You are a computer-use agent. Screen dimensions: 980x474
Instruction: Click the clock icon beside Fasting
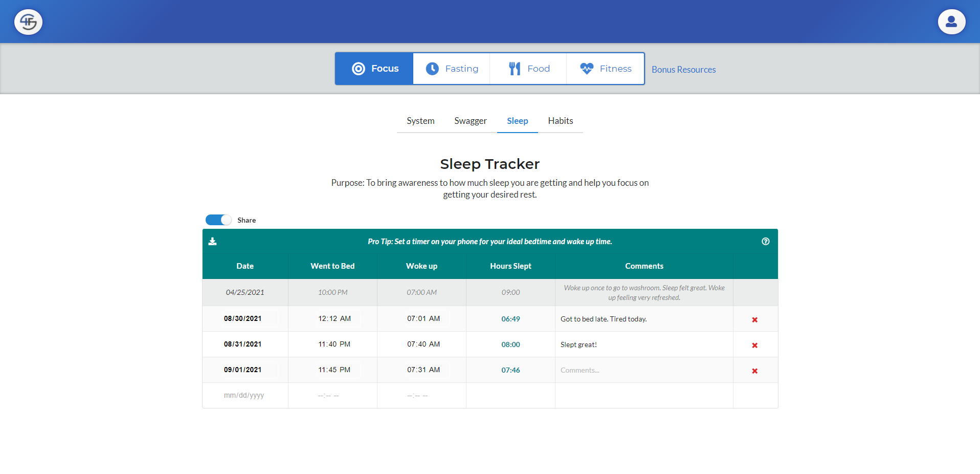point(433,68)
